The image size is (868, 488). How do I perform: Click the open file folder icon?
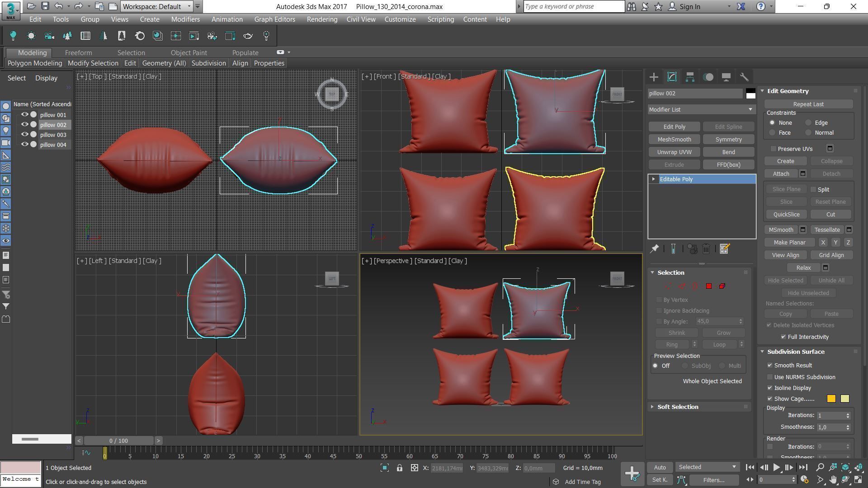(x=31, y=6)
